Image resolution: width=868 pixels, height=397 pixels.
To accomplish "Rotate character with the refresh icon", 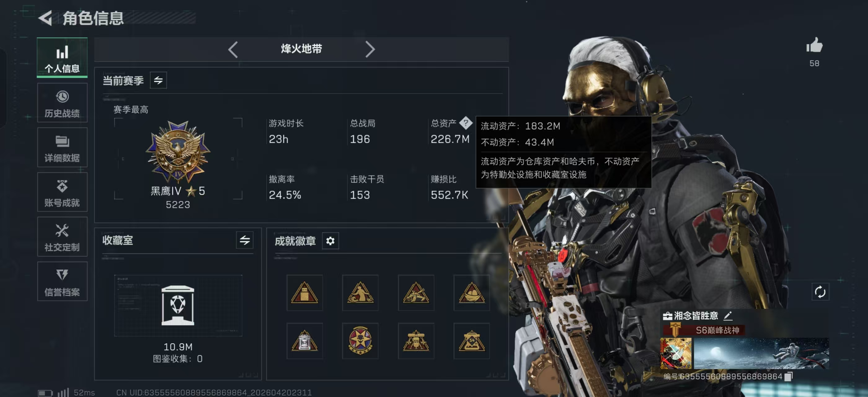I will tap(820, 292).
